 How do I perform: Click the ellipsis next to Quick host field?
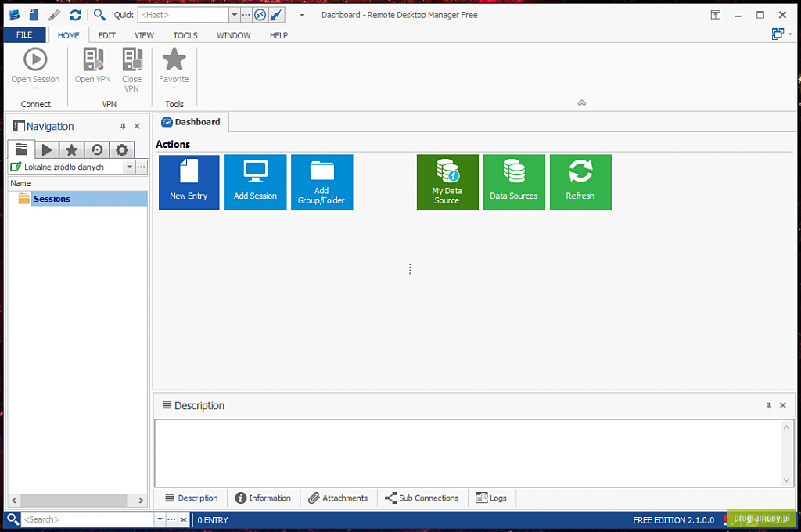click(246, 15)
